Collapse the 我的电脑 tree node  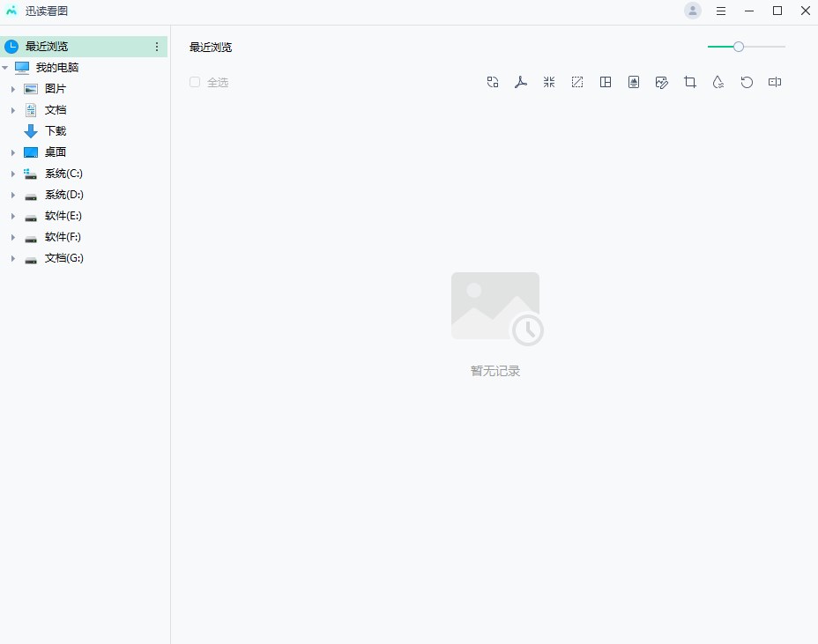click(5, 68)
